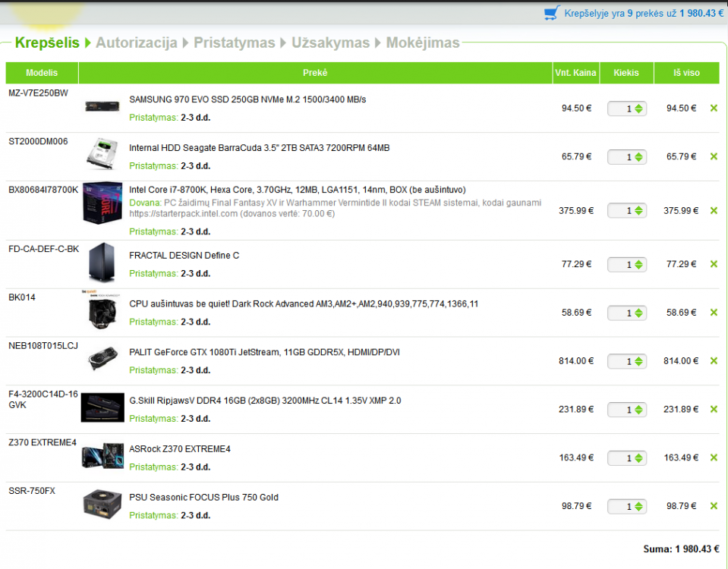Open the Užsakymas checkout step

[330, 42]
